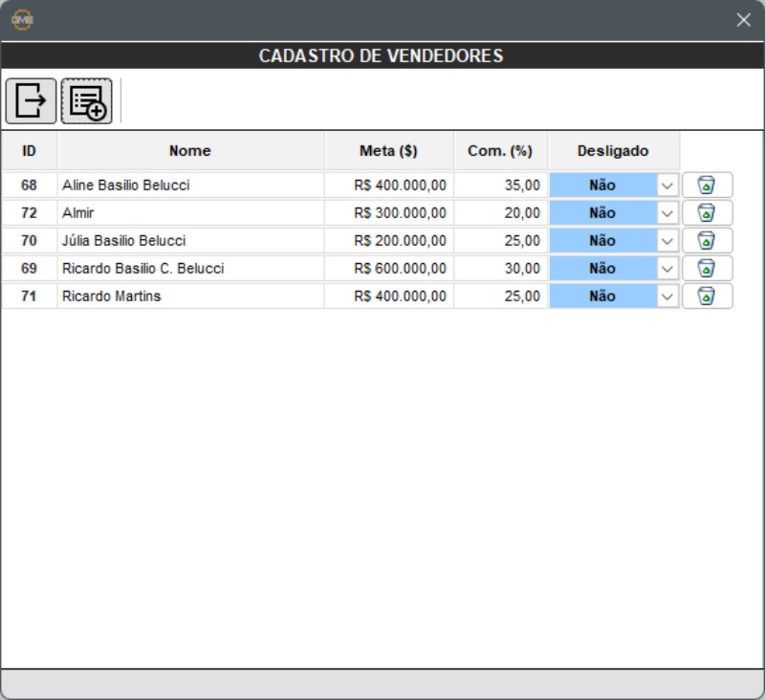This screenshot has height=700, width=765.
Task: Expand Desligado dropdown for Ricardo Basilio C. Belucci
Action: (x=667, y=269)
